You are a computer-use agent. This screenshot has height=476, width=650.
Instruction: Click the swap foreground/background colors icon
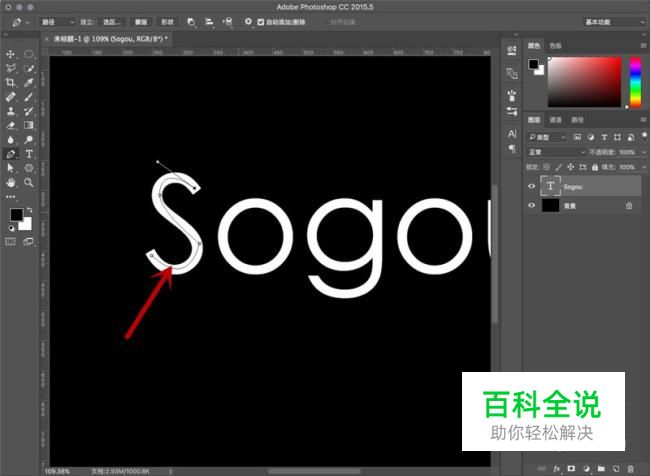click(29, 210)
